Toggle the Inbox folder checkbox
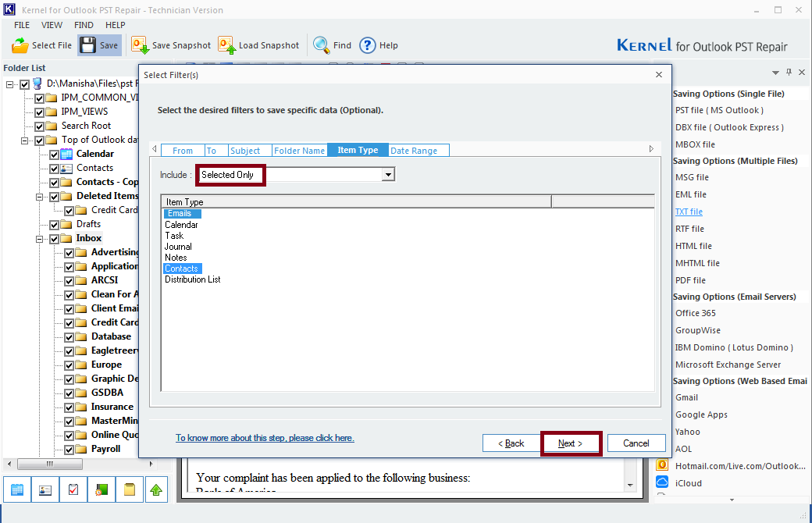The height and width of the screenshot is (523, 812). click(x=54, y=239)
